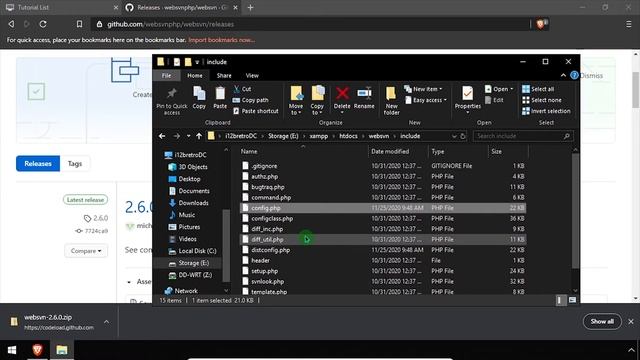This screenshot has height=360, width=640.
Task: Click the Releases button on GitHub
Action: coord(38,164)
